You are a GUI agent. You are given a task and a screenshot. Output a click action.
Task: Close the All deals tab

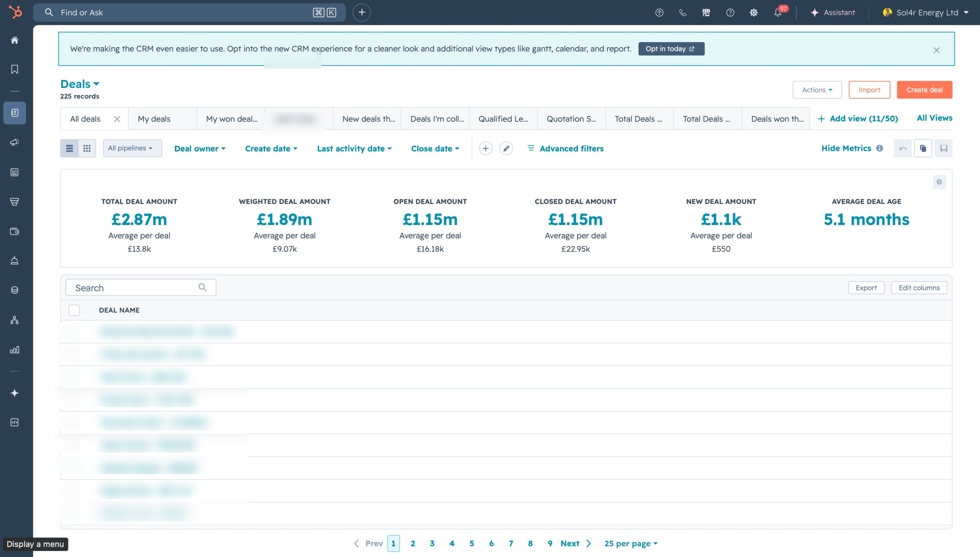click(117, 119)
